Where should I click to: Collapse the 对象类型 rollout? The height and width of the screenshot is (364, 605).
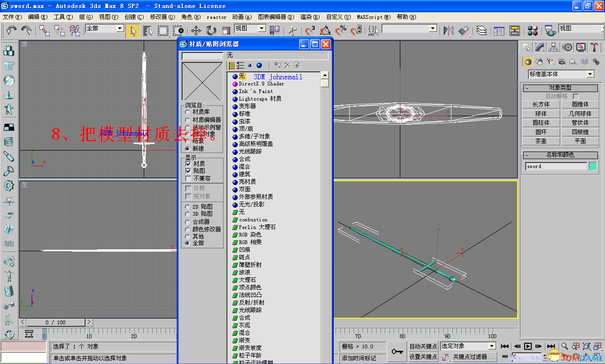pos(560,88)
